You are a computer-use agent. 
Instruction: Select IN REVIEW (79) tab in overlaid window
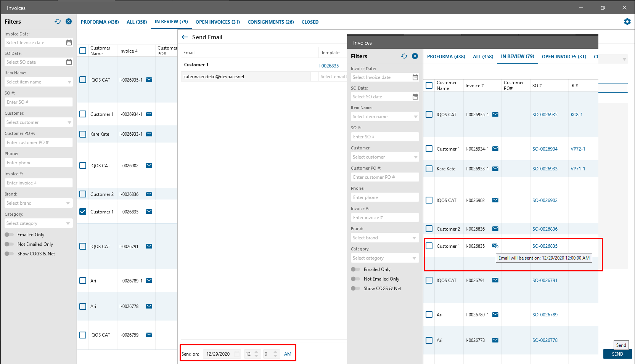point(518,56)
